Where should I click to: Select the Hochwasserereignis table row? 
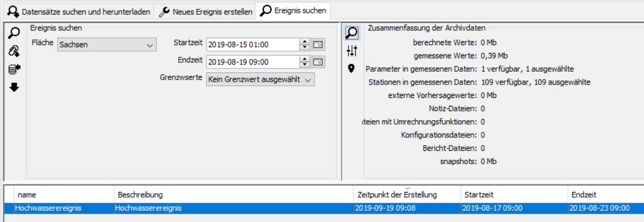pyautogui.click(x=323, y=208)
